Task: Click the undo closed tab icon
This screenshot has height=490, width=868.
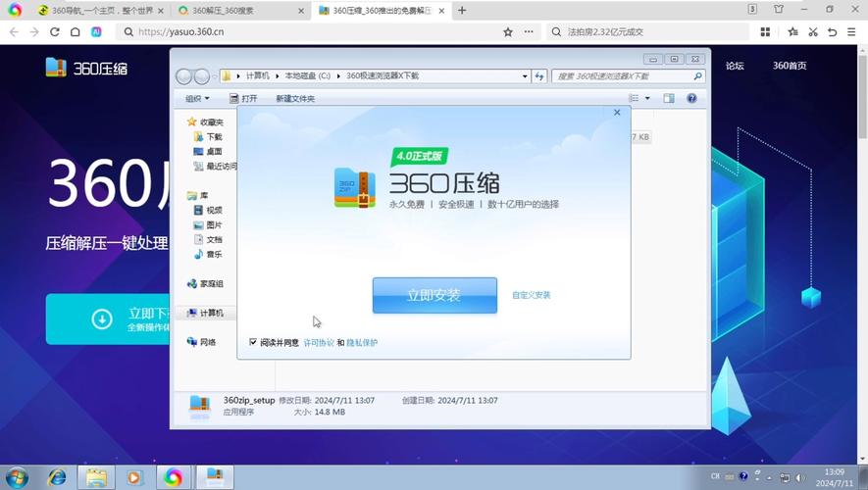Action: click(832, 32)
